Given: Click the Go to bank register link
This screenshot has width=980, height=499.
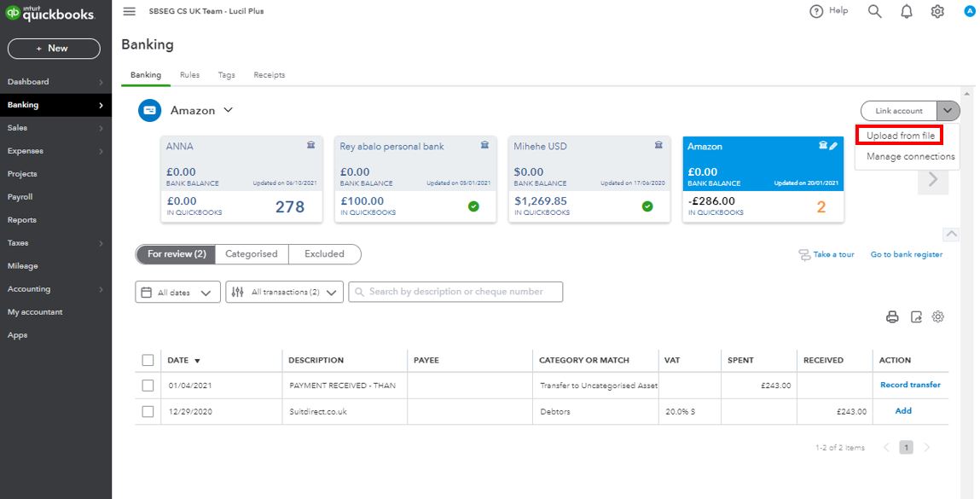Looking at the screenshot, I should point(906,254).
